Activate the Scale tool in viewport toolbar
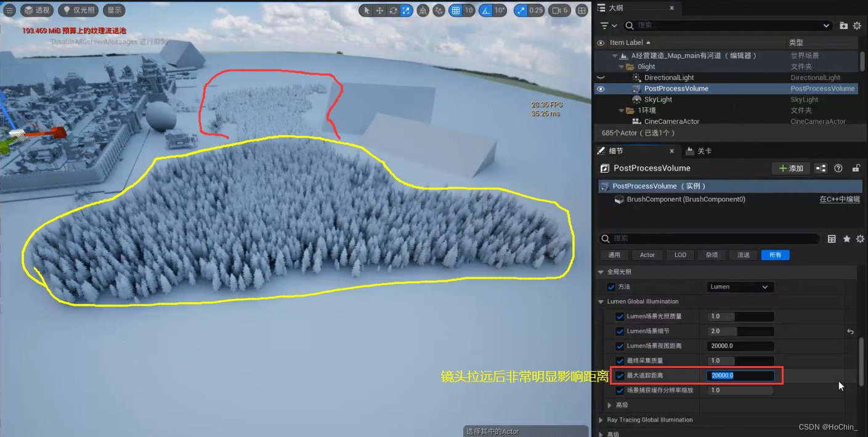The image size is (868, 437). (406, 10)
